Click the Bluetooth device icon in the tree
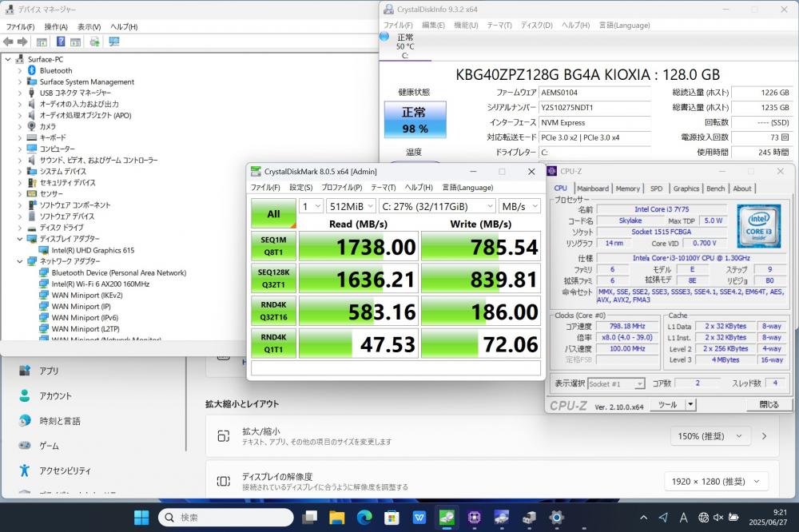The width and height of the screenshot is (799, 532). (x=32, y=70)
